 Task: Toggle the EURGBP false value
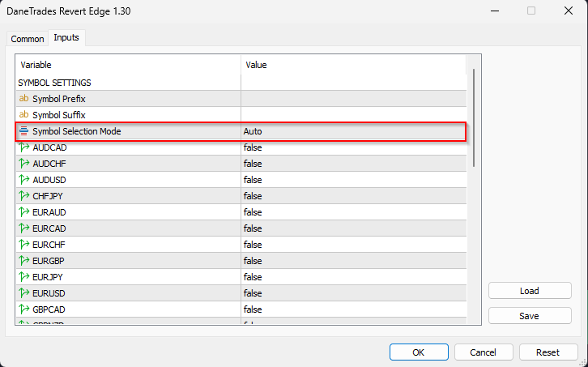tap(354, 260)
